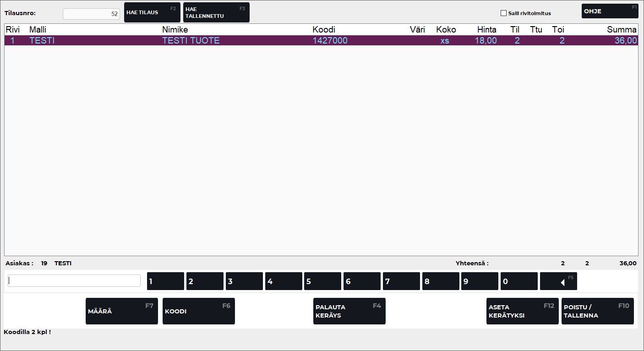Focus the code entry text field
This screenshot has height=351, width=644.
(74, 281)
